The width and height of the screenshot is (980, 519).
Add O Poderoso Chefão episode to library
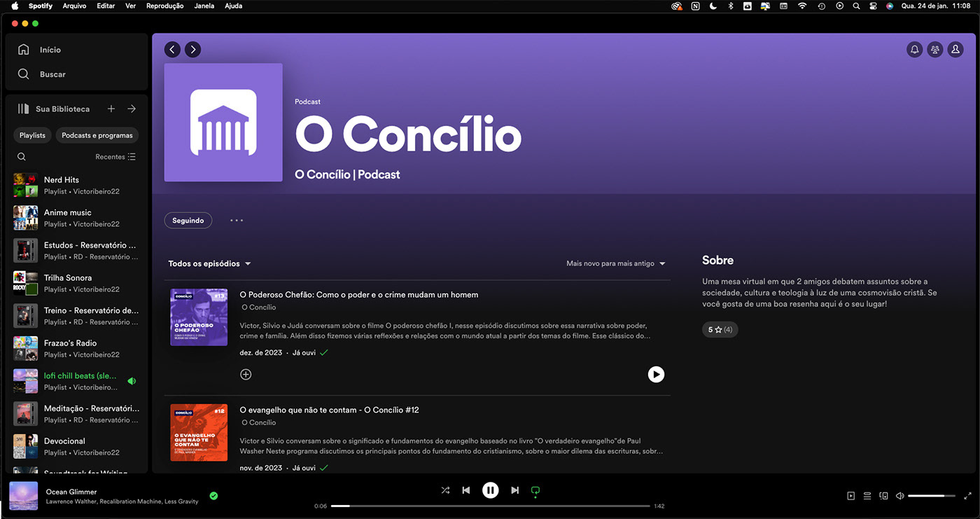(x=246, y=375)
